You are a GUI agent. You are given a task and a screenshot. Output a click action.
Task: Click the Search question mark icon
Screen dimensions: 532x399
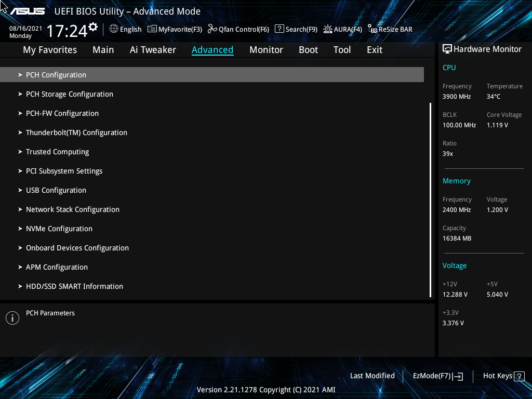[279, 29]
